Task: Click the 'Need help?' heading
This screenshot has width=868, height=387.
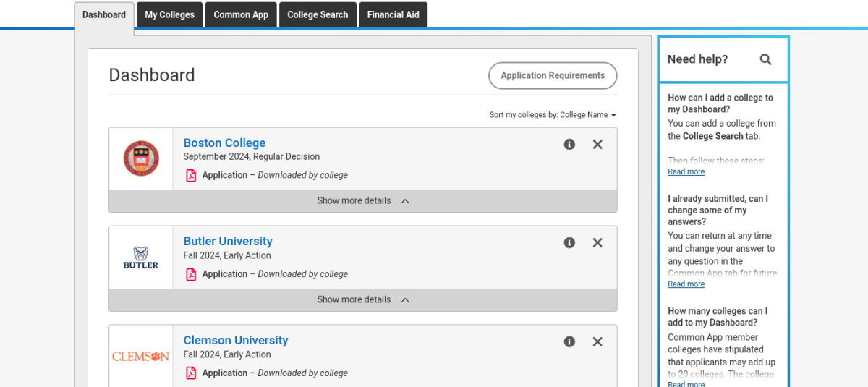Action: point(697,59)
